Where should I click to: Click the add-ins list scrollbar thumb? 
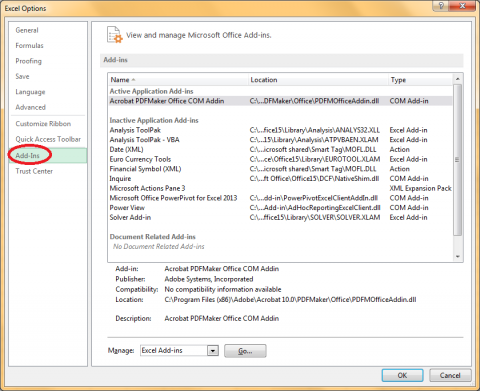click(x=457, y=160)
